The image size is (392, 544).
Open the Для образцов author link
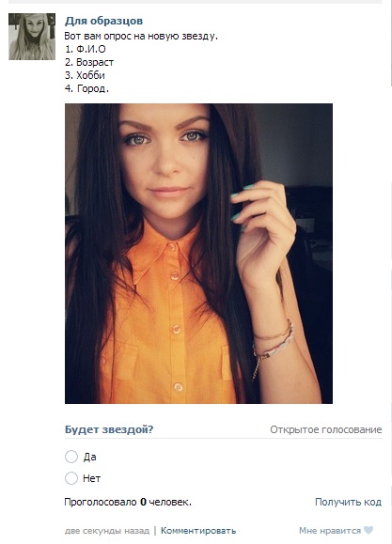coord(103,21)
